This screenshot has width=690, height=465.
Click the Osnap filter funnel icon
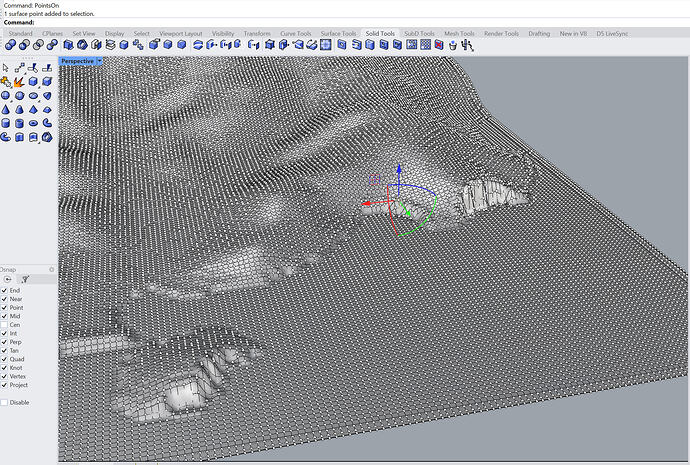[26, 279]
